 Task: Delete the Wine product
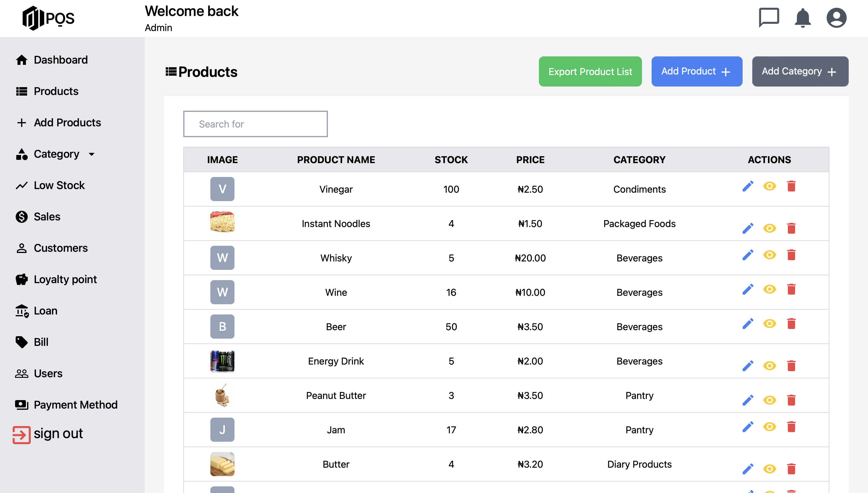coord(791,289)
